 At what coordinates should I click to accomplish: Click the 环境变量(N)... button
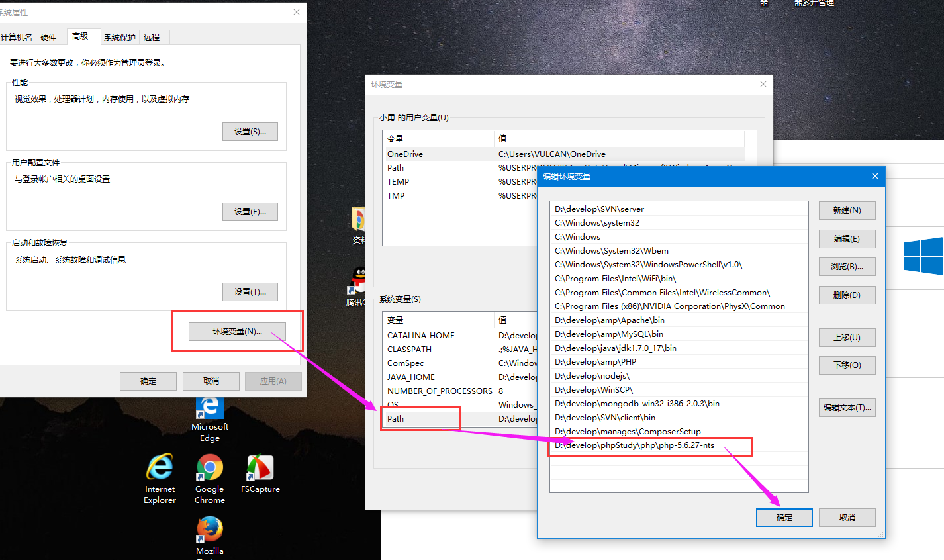click(x=237, y=331)
